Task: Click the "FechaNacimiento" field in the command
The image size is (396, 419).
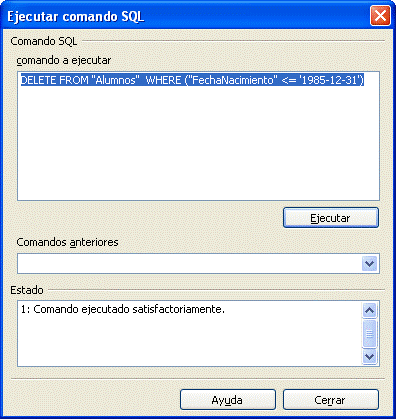Action: tap(233, 80)
